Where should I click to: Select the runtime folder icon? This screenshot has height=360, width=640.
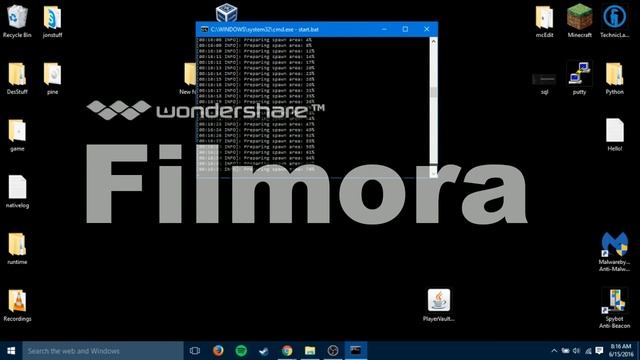pos(17,249)
